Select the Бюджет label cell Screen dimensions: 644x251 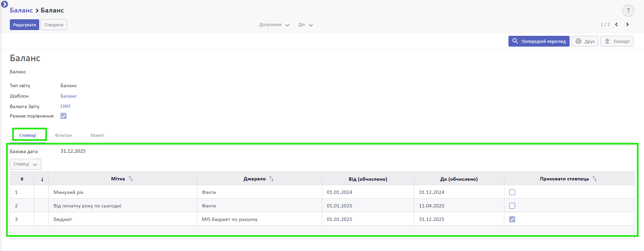[x=123, y=219]
